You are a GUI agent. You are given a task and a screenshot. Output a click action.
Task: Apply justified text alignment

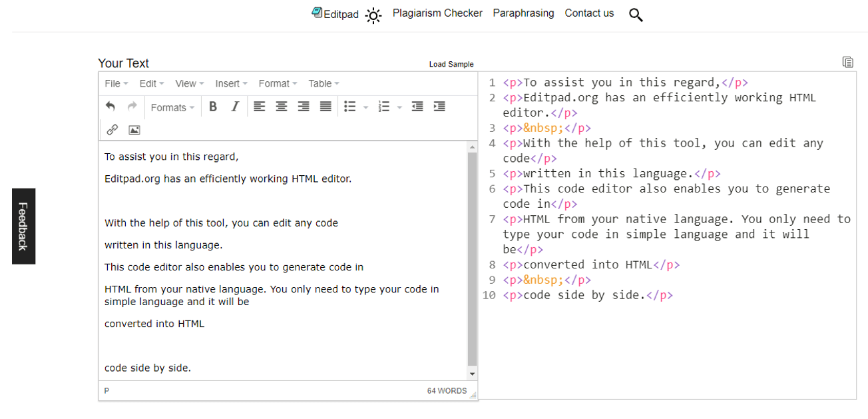(325, 107)
